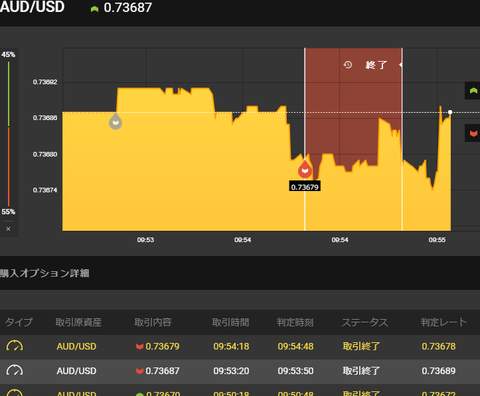Click the red trade marker at 0.73679
Screen dimensions: 480x396
coord(305,169)
